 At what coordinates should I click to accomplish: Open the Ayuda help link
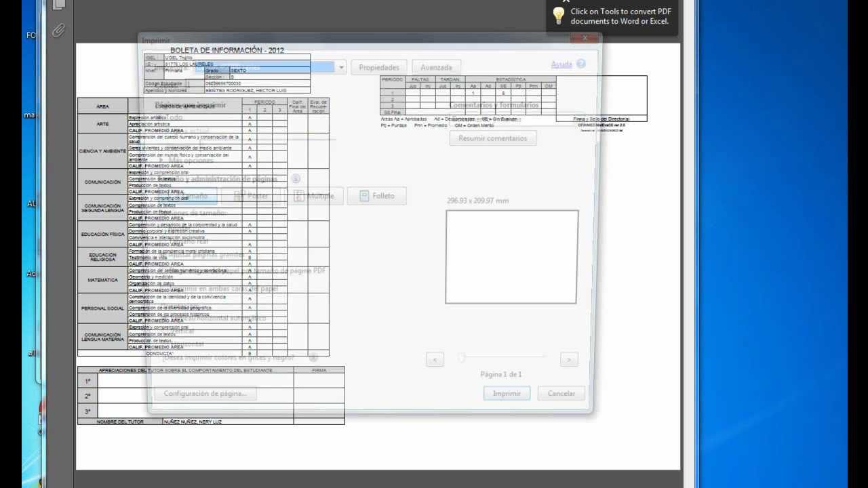(561, 64)
